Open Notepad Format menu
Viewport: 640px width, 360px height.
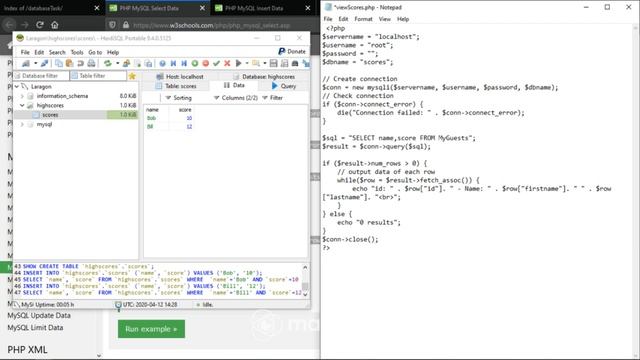tap(363, 19)
